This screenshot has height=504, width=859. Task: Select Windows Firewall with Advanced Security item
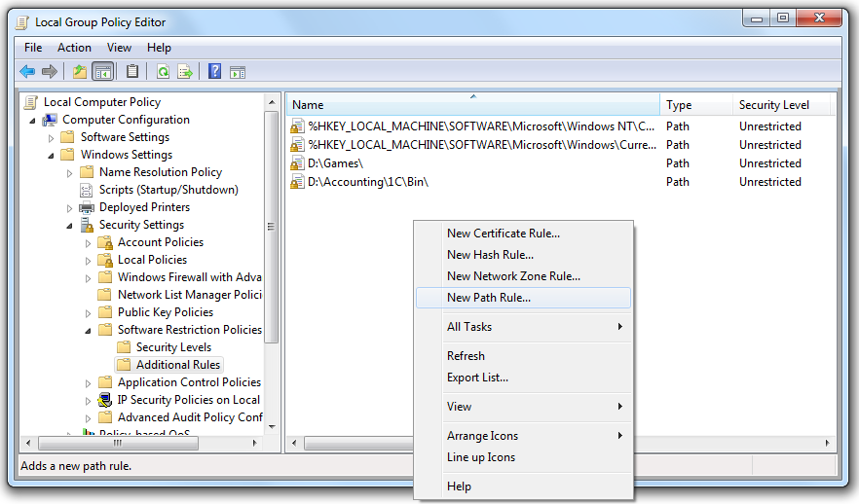(x=190, y=277)
